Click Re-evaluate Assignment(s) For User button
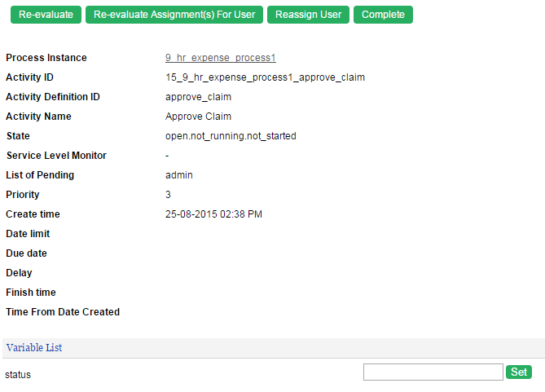The height and width of the screenshot is (392, 545). click(x=174, y=15)
